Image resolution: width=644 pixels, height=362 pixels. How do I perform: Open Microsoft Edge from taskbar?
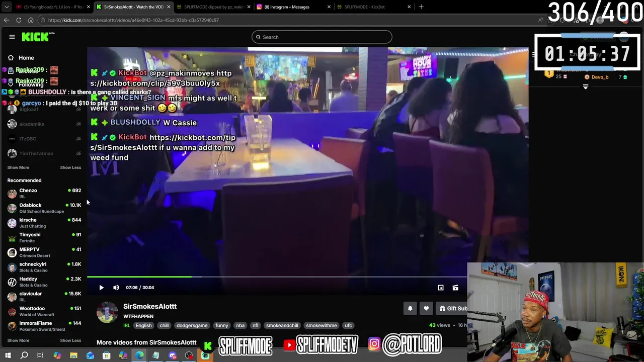coord(139,355)
